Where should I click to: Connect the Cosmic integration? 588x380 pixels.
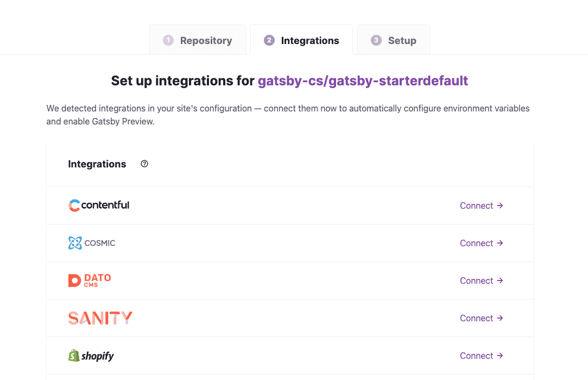[x=481, y=243]
